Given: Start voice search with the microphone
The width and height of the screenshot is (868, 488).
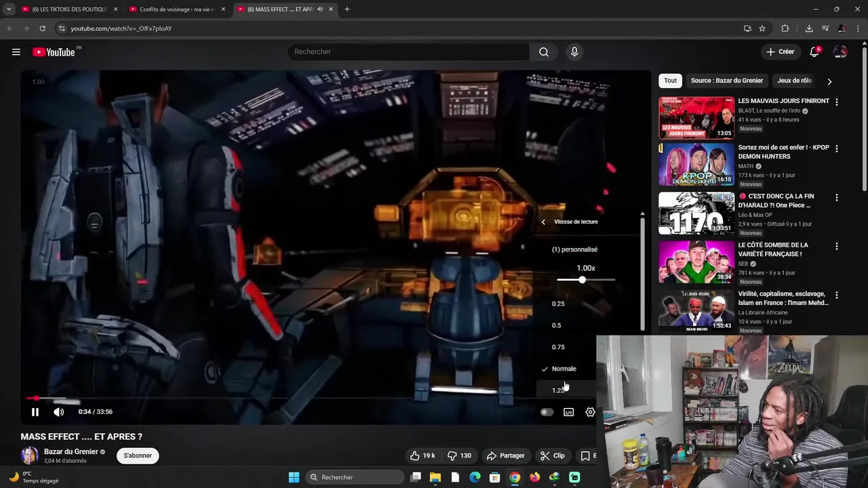Looking at the screenshot, I should tap(574, 52).
